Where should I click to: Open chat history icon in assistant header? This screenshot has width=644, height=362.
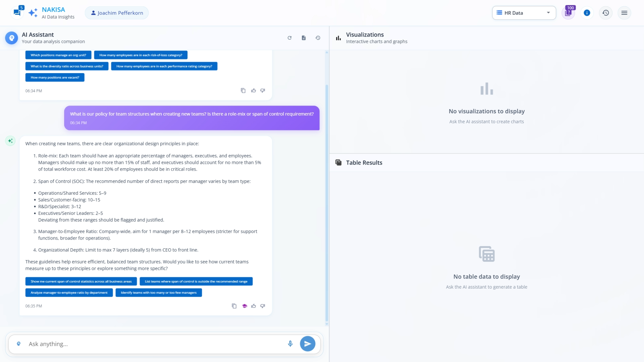point(318,38)
